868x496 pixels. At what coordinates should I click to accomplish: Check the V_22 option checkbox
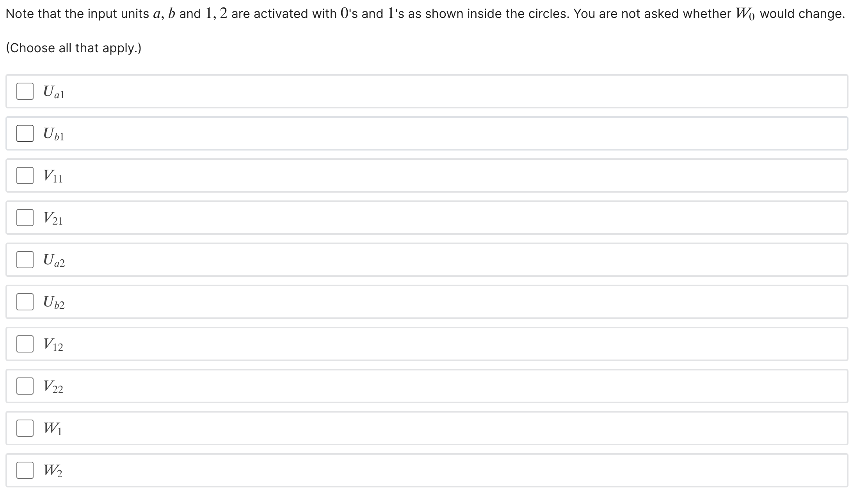coord(25,386)
